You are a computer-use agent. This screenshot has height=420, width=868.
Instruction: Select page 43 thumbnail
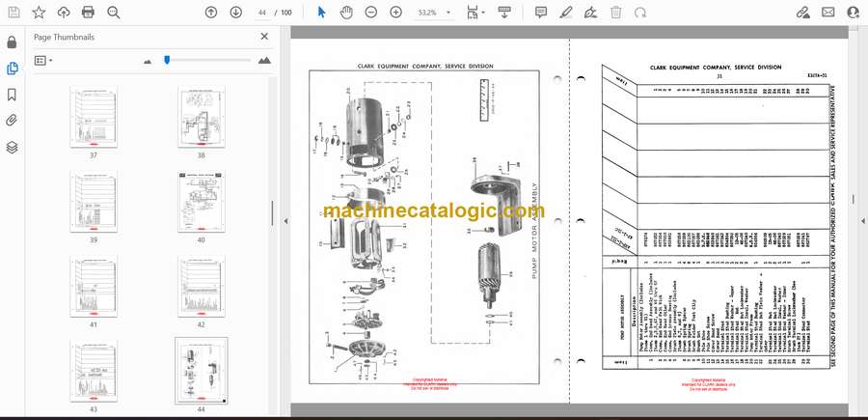click(93, 371)
